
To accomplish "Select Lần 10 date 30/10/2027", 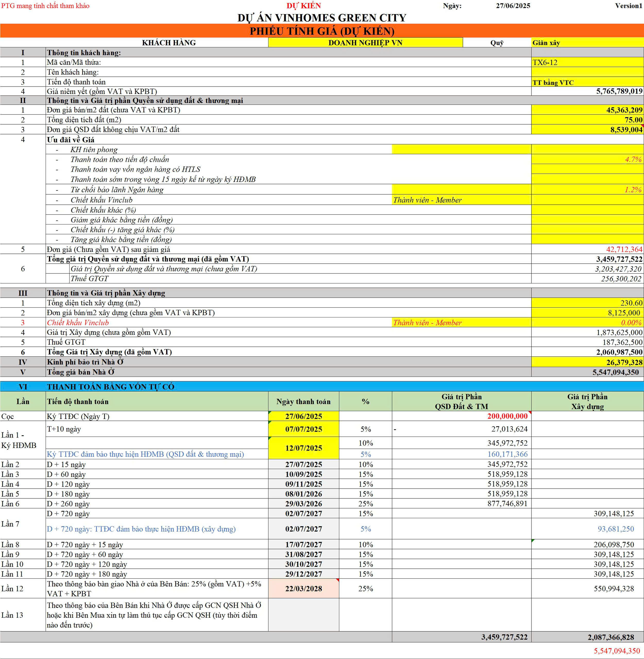I will pyautogui.click(x=304, y=564).
